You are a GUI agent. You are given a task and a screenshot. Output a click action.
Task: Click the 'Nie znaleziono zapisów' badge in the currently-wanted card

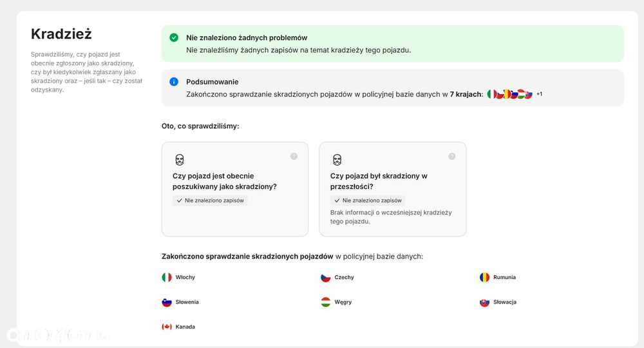(x=210, y=200)
